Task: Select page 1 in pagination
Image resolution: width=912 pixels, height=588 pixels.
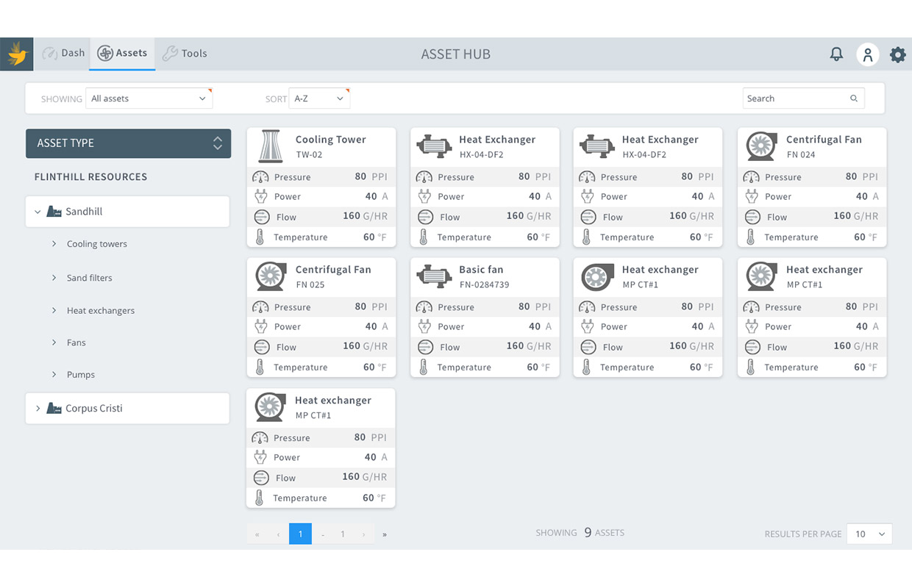Action: pos(300,534)
